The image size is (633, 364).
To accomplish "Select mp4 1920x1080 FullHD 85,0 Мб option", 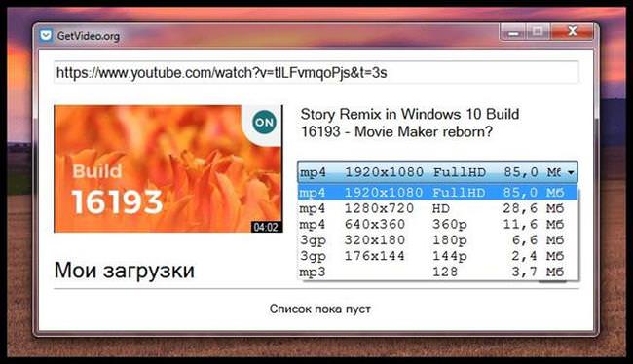I will coord(437,193).
